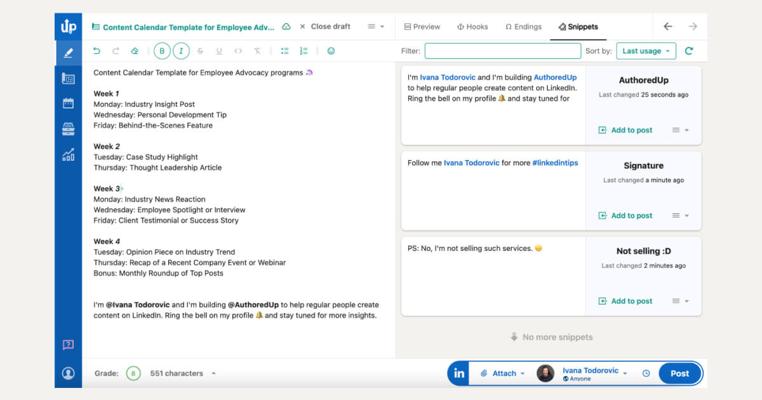Click the snippets Filter input field
The width and height of the screenshot is (762, 400).
502,51
